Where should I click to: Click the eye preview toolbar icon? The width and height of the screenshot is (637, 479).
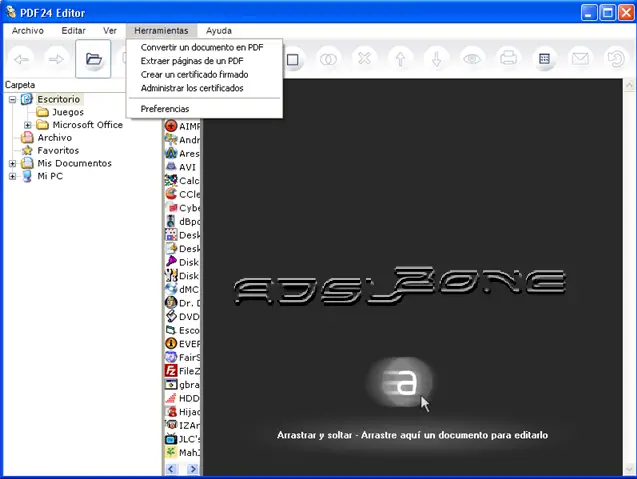[x=472, y=59]
